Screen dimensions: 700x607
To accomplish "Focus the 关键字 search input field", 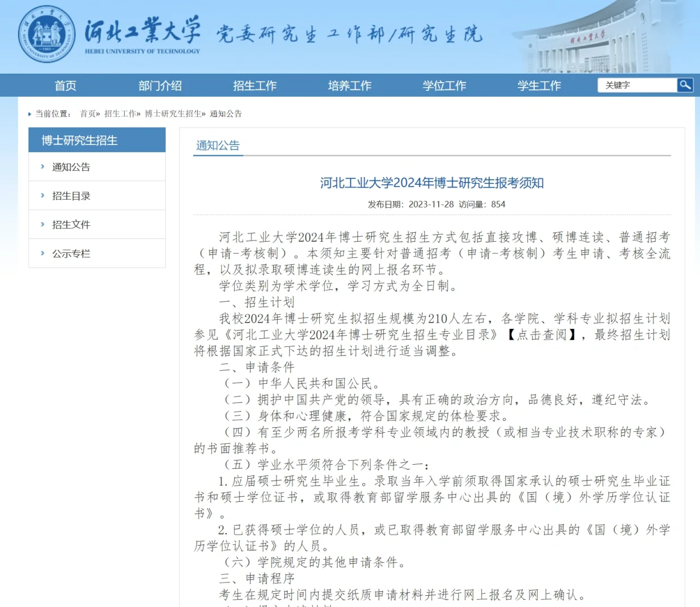I will [637, 85].
